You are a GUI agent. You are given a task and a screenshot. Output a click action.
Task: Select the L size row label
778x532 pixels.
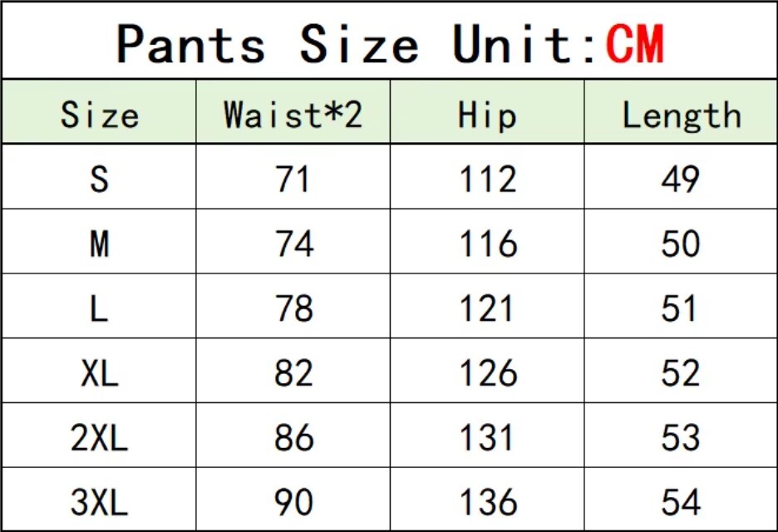pos(99,308)
